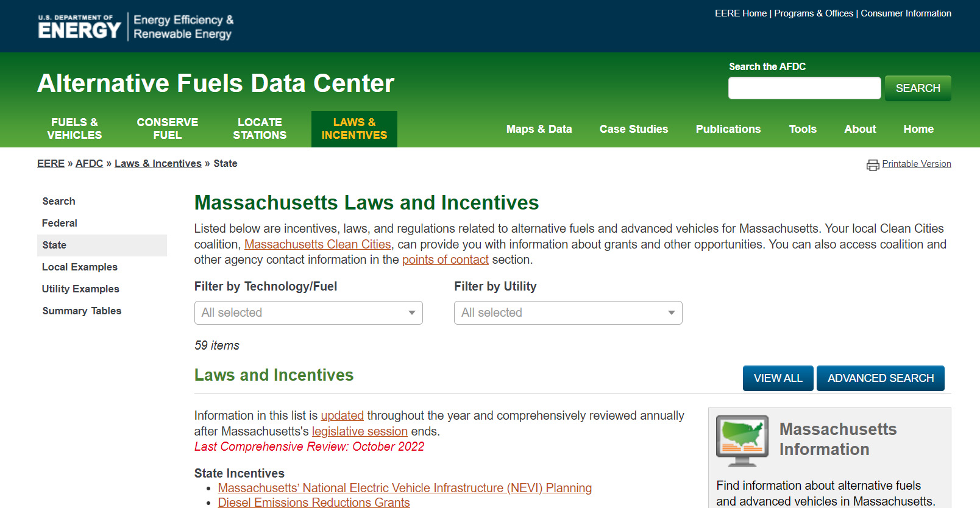Click the U.S. Department of Energy logo

click(79, 27)
